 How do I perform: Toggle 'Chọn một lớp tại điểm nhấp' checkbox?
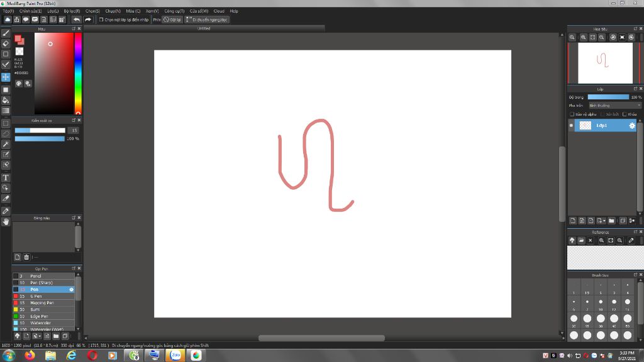point(101,19)
